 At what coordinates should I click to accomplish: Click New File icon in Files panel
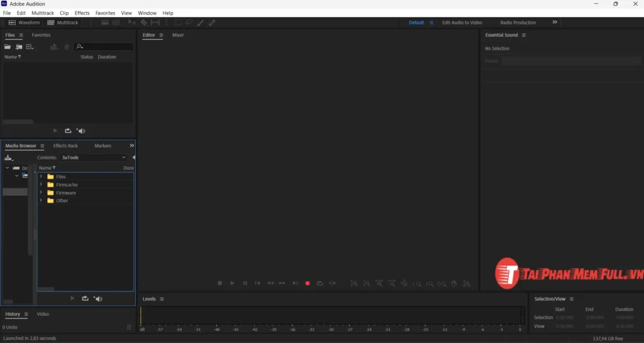tap(30, 47)
